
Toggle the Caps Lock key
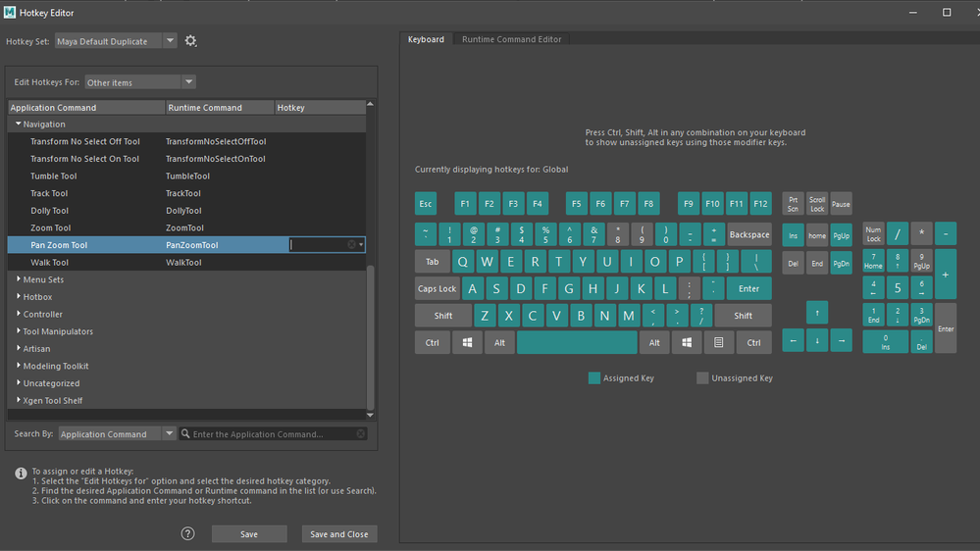[437, 288]
